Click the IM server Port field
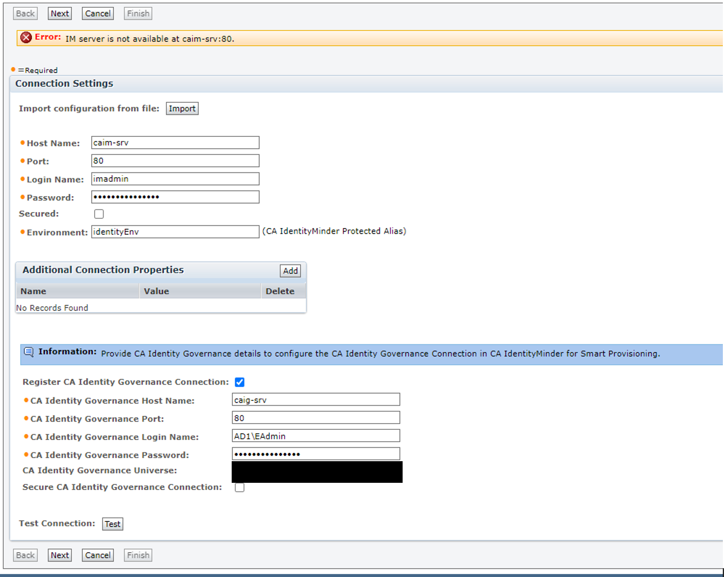728x577 pixels. pyautogui.click(x=175, y=161)
